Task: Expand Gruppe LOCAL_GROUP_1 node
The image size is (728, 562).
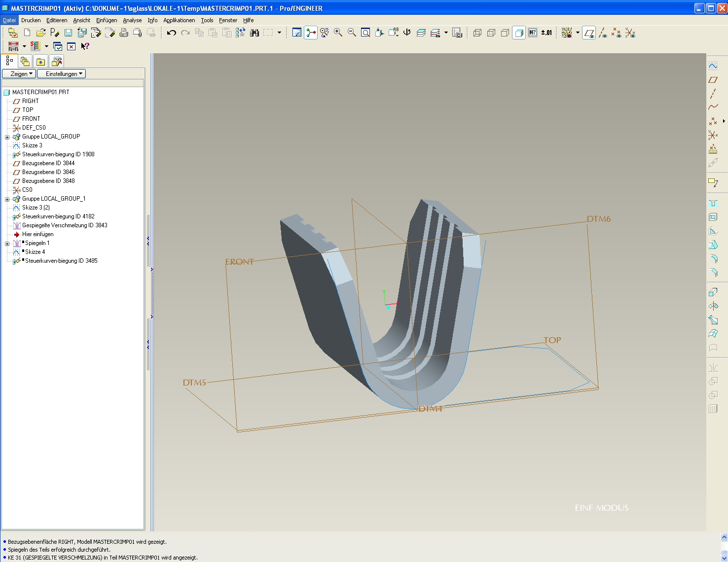Action: pyautogui.click(x=7, y=199)
